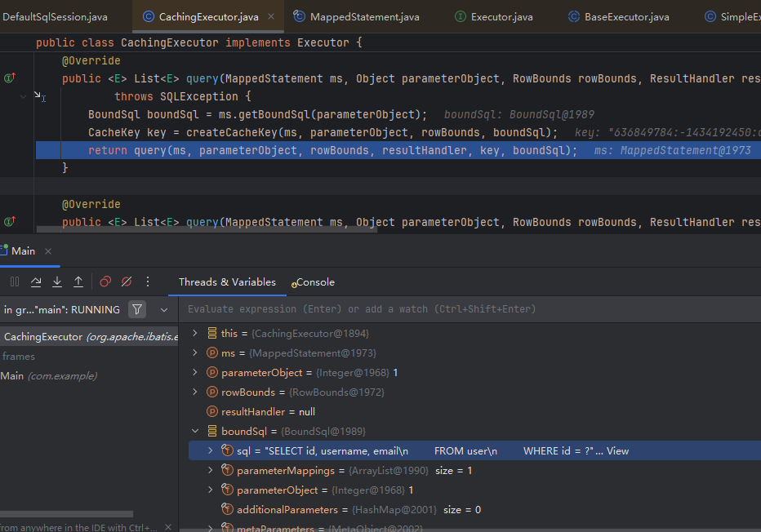Click the sql field icon
Image resolution: width=761 pixels, height=532 pixels.
[227, 450]
